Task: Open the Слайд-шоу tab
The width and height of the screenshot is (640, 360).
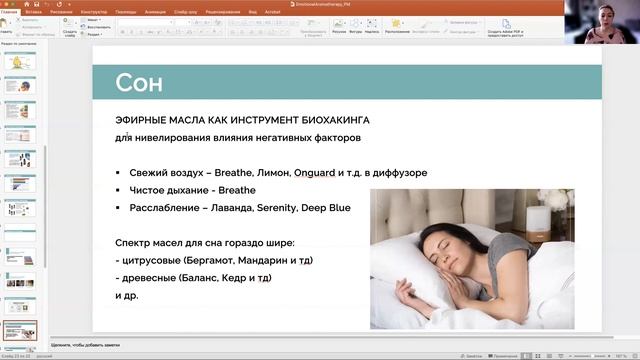Action: [185, 12]
